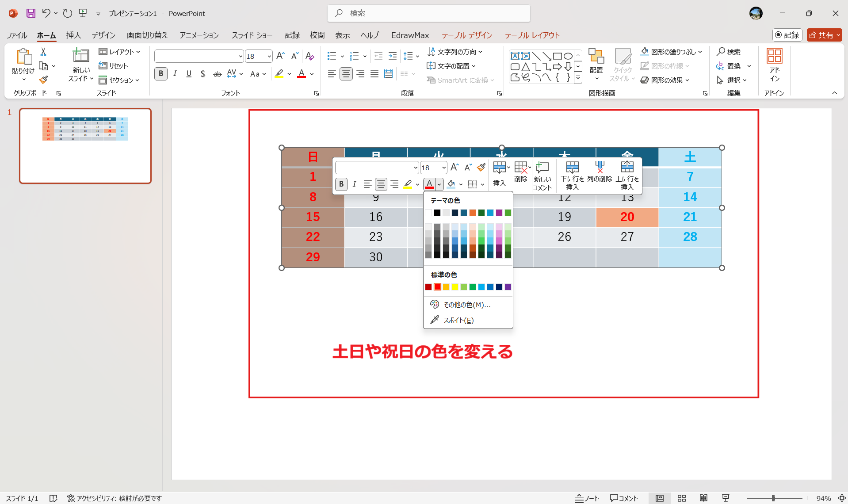Insert a row below with 下に行を挿入

(x=572, y=176)
